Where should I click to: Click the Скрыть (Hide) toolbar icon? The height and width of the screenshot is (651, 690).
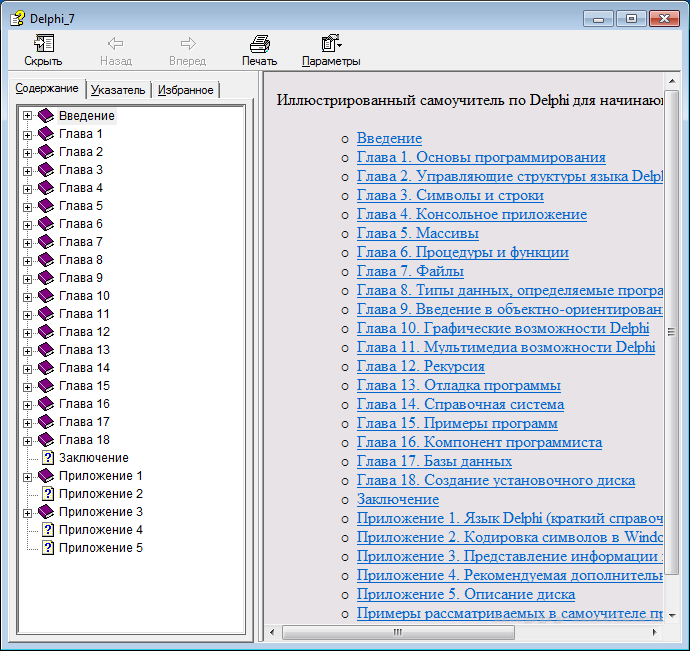pos(44,43)
